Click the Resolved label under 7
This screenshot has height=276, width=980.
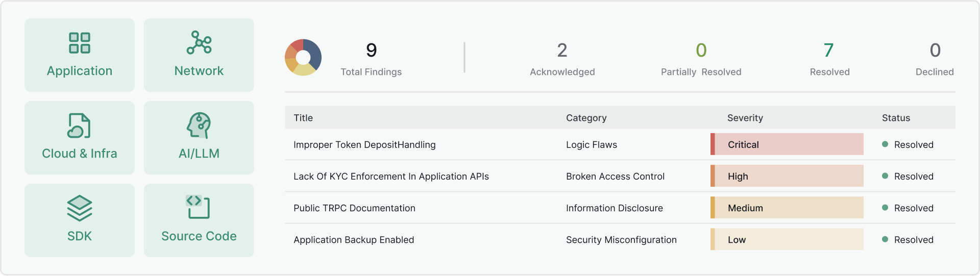830,72
